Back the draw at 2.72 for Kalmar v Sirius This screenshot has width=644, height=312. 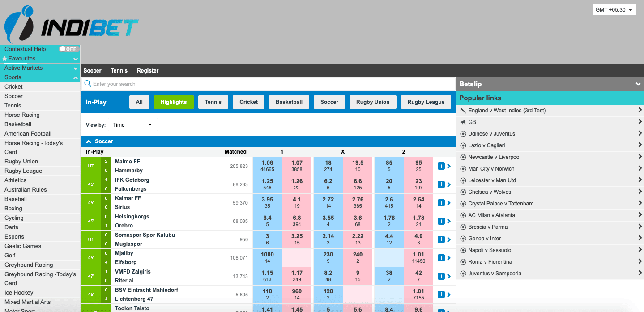point(328,203)
